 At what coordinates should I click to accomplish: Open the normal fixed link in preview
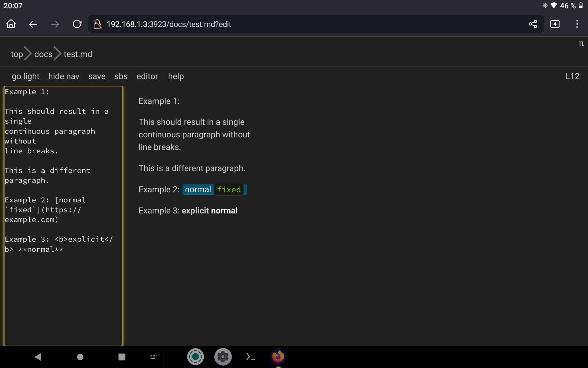tap(215, 190)
